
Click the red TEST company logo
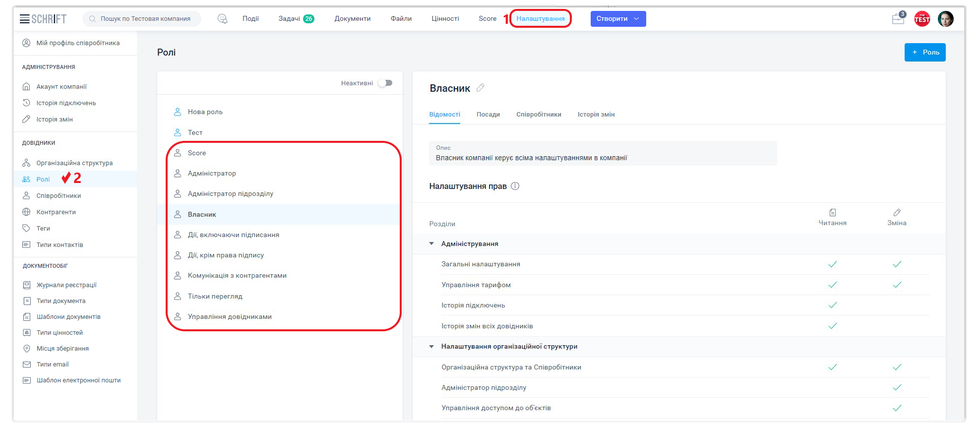[x=922, y=19]
